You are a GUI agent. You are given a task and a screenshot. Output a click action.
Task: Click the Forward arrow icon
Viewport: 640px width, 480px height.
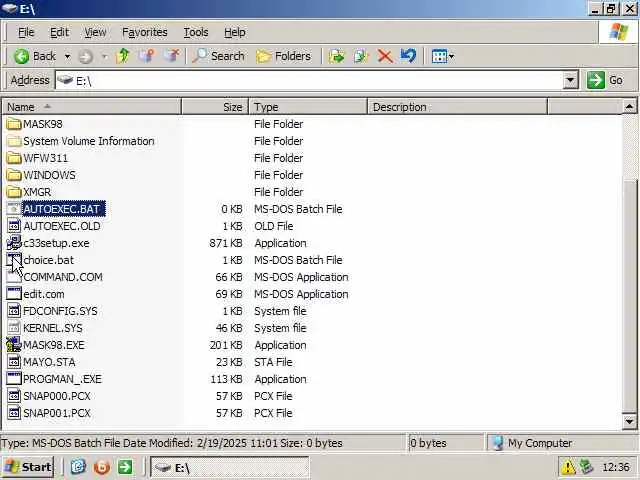(x=85, y=56)
